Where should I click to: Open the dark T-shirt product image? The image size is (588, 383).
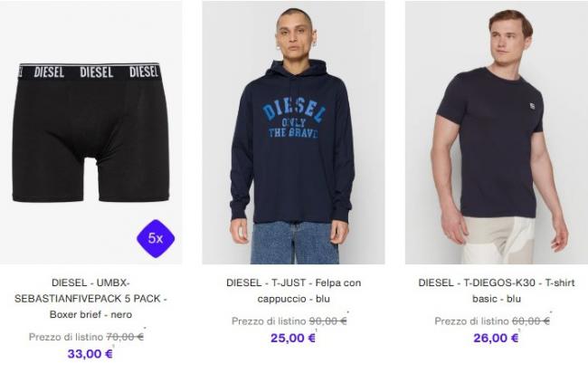(497, 132)
